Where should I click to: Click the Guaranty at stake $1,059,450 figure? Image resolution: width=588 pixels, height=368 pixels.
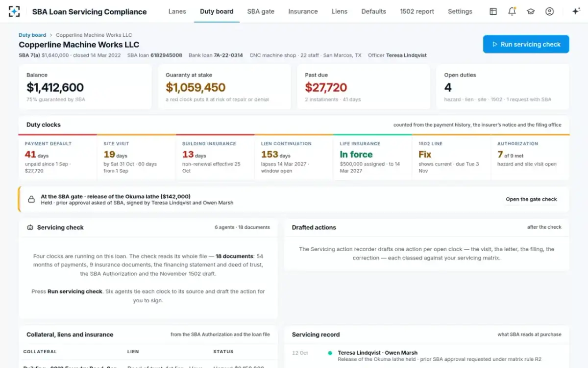(x=196, y=88)
